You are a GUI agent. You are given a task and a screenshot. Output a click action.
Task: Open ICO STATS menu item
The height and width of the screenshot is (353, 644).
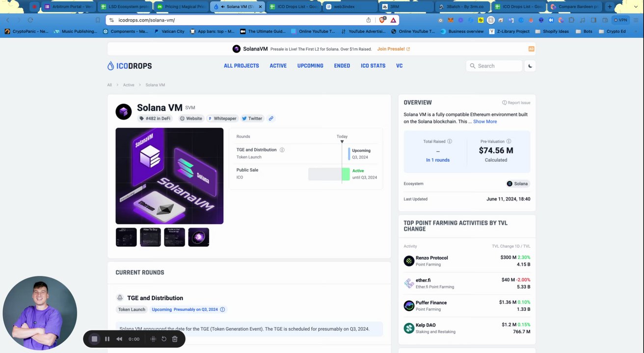(x=373, y=66)
